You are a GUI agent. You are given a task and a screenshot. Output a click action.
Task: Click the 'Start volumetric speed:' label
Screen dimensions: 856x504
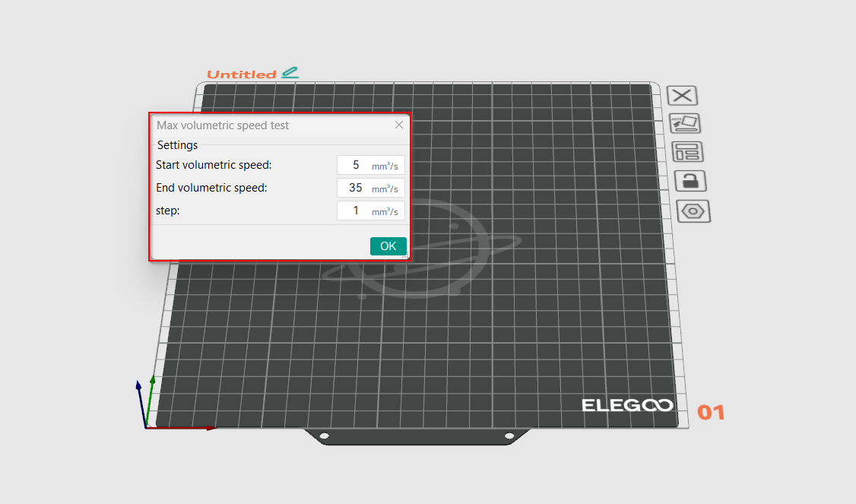click(214, 165)
